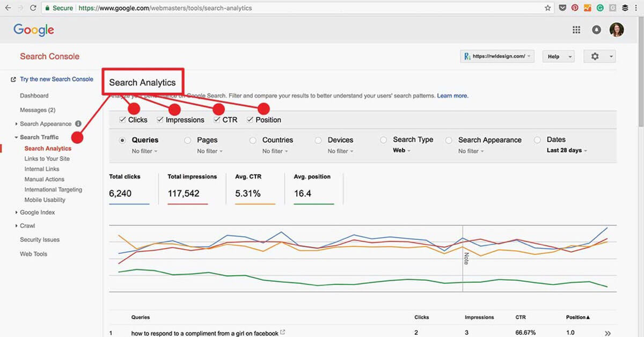Toggle the Impressions checkbox
Screen dimensions: 644x337
coord(160,120)
